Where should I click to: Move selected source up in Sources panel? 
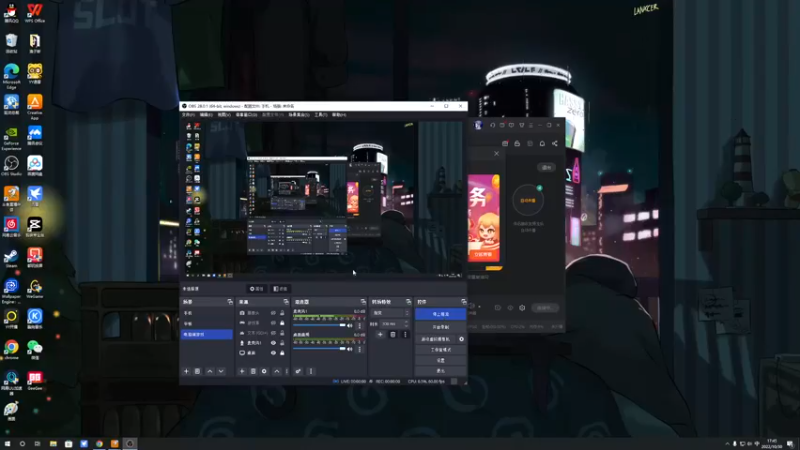click(x=277, y=371)
